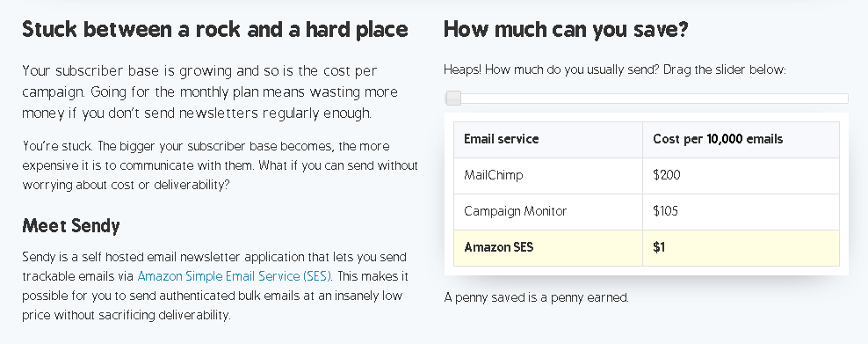Select the MailChimp table cell
The height and width of the screenshot is (344, 868).
pyautogui.click(x=548, y=176)
